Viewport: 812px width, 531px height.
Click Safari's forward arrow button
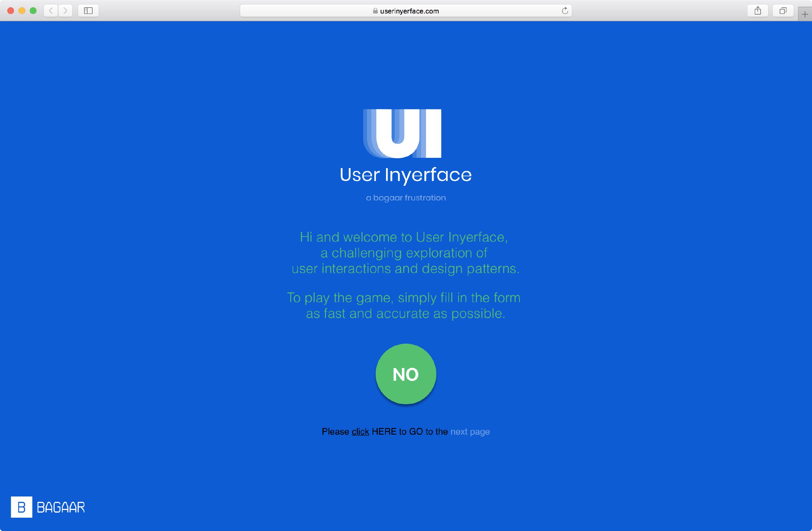65,10
